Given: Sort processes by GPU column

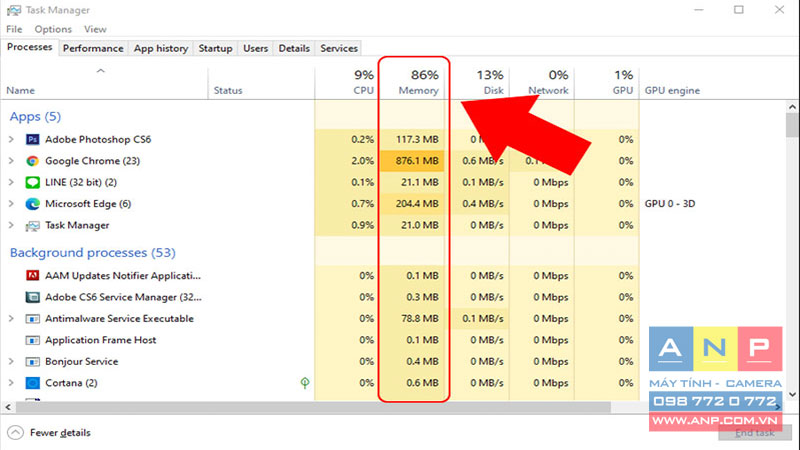Looking at the screenshot, I should (x=607, y=82).
